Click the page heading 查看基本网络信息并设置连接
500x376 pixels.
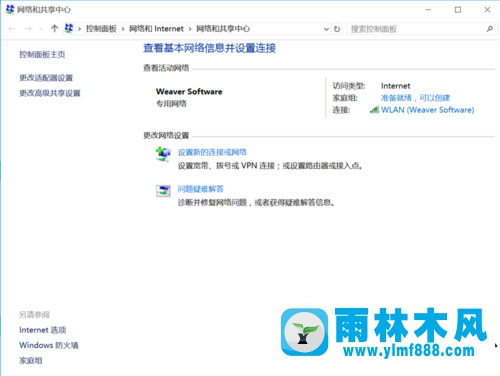click(x=210, y=48)
